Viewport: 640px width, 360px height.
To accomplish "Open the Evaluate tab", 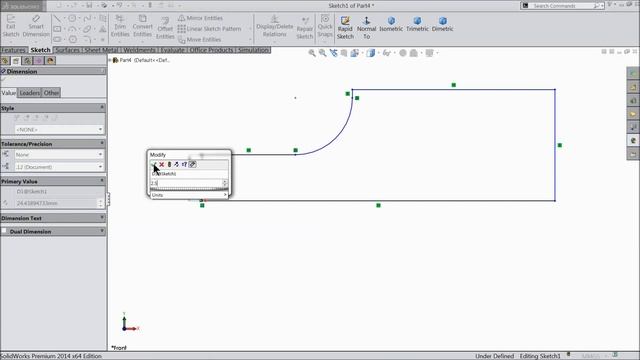I will click(172, 50).
